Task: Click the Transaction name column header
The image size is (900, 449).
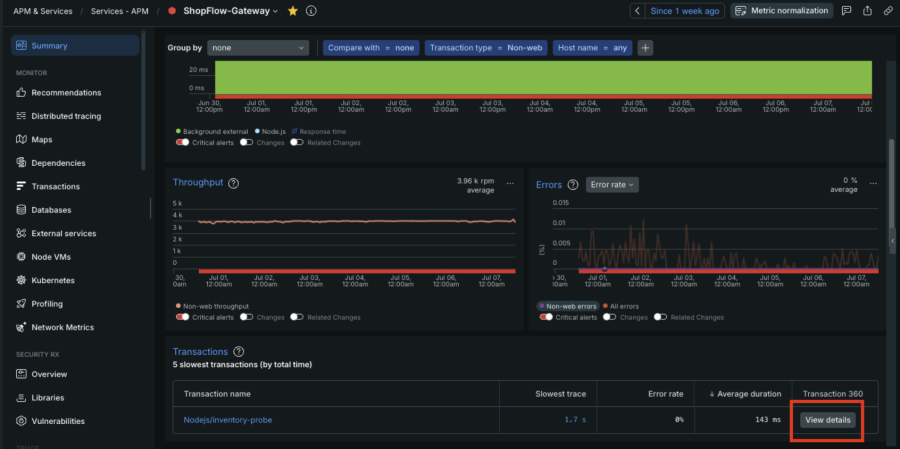Action: (217, 394)
